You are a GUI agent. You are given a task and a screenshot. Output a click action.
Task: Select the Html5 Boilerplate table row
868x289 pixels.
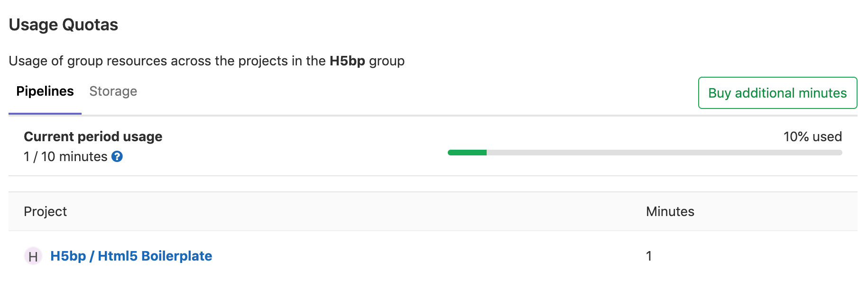click(x=427, y=256)
